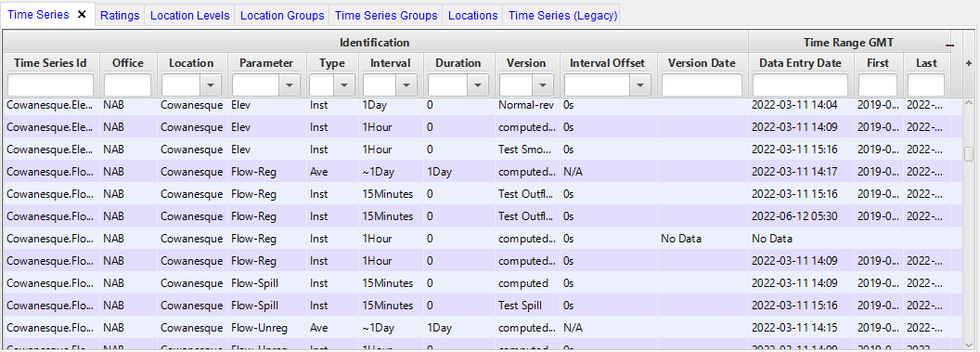Select No Data in the Version Date column
Image resolution: width=980 pixels, height=352 pixels.
coord(702,239)
